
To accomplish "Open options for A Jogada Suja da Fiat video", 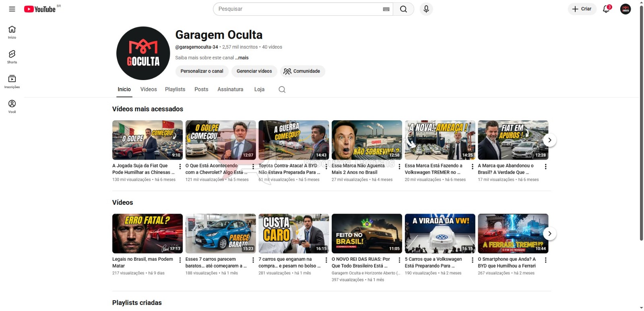I will pos(180,167).
